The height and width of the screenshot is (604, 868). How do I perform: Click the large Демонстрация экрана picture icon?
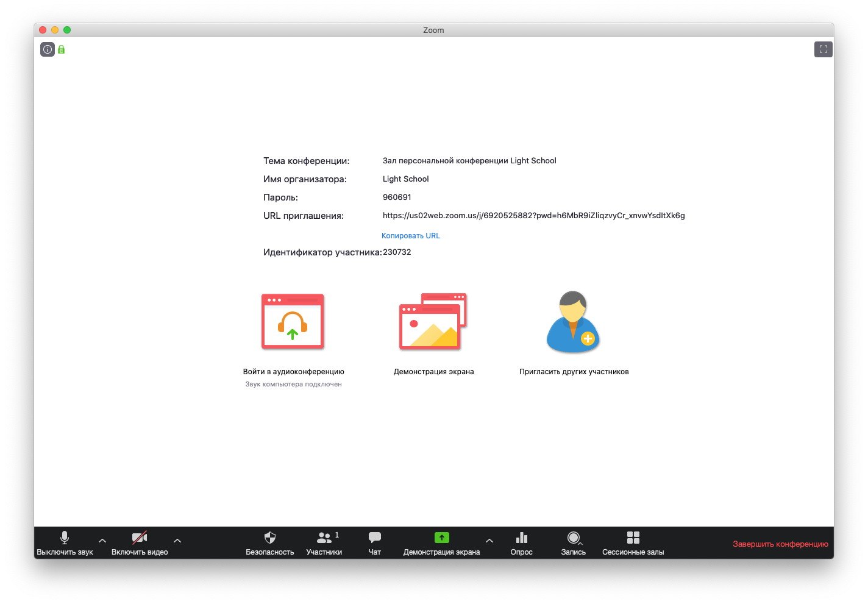point(433,321)
